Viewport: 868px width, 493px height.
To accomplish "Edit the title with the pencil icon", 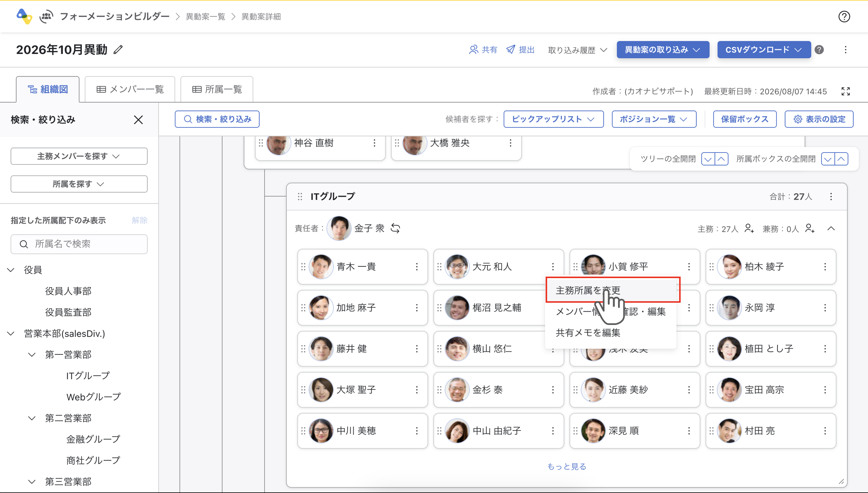I will point(118,50).
